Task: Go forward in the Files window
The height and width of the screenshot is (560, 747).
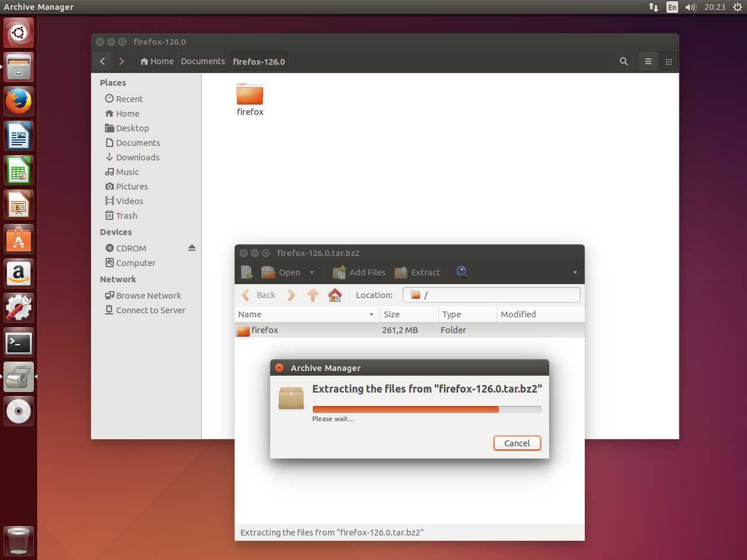Action: 121,61
